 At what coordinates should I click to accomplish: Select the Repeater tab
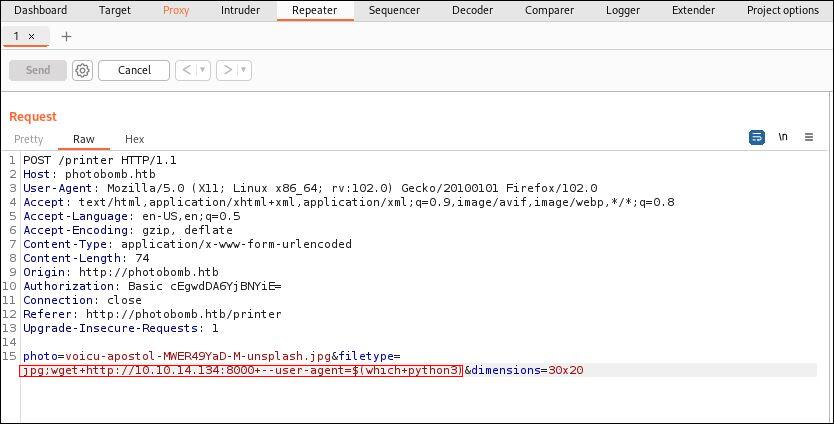(315, 10)
